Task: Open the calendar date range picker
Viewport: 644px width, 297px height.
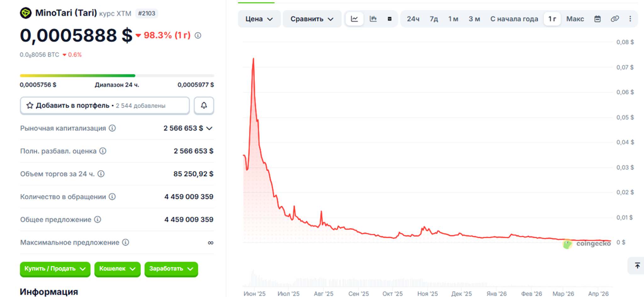Action: point(597,19)
